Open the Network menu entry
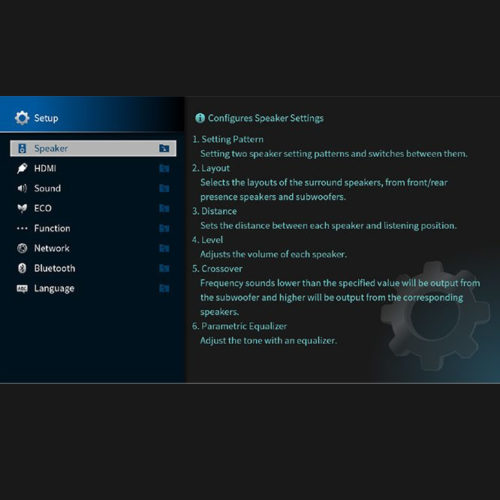This screenshot has height=500, width=500. [93, 248]
